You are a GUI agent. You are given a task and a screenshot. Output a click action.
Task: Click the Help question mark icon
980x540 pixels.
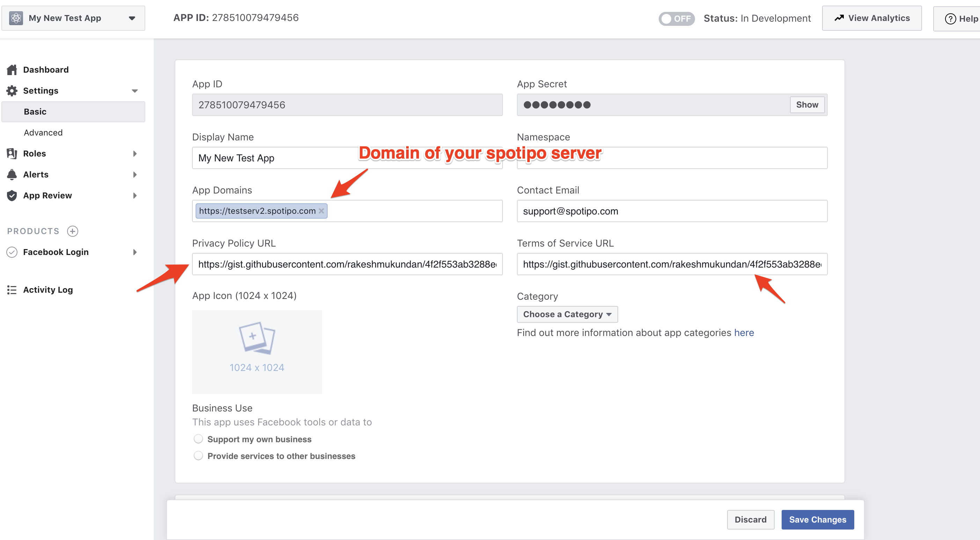coord(950,19)
